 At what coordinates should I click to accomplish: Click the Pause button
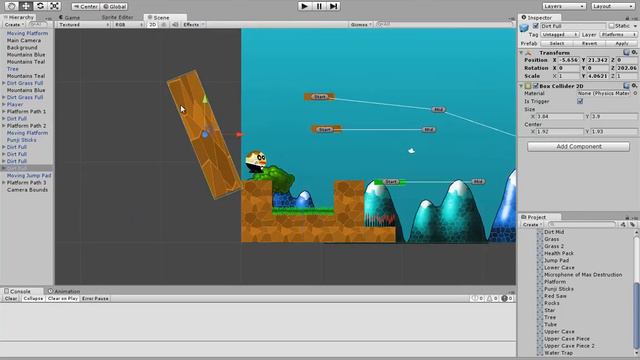click(x=319, y=6)
